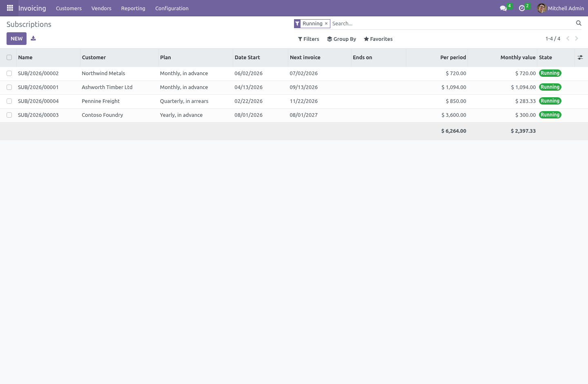588x384 pixels.
Task: Open optional columns settings icon
Action: tap(580, 58)
